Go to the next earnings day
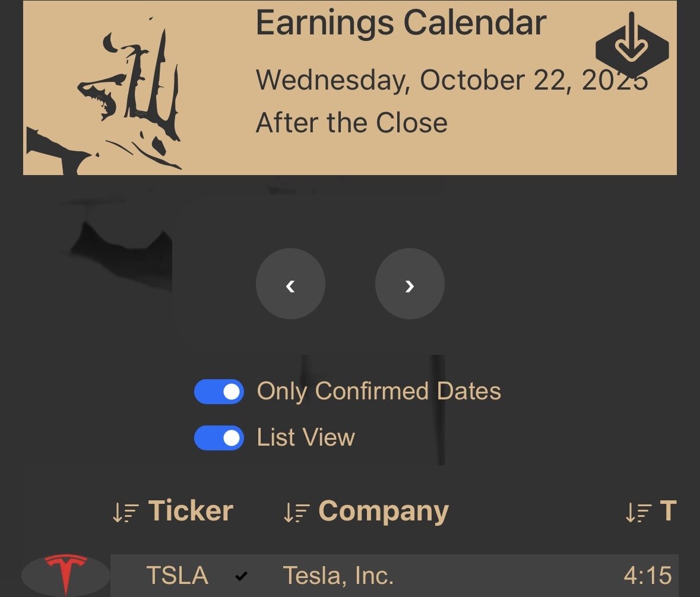Viewport: 700px width, 597px height. point(410,284)
